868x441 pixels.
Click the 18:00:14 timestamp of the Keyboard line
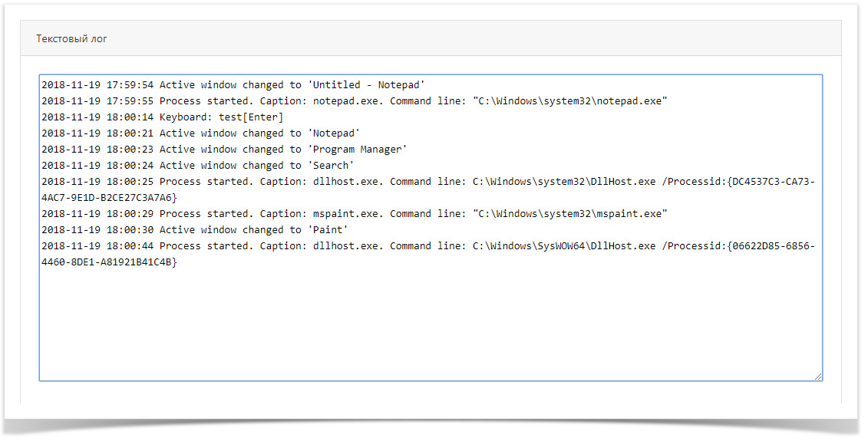(x=130, y=117)
